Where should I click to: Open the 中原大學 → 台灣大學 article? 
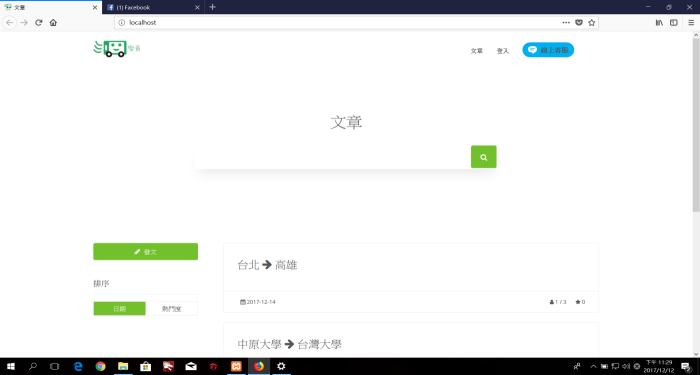[289, 344]
